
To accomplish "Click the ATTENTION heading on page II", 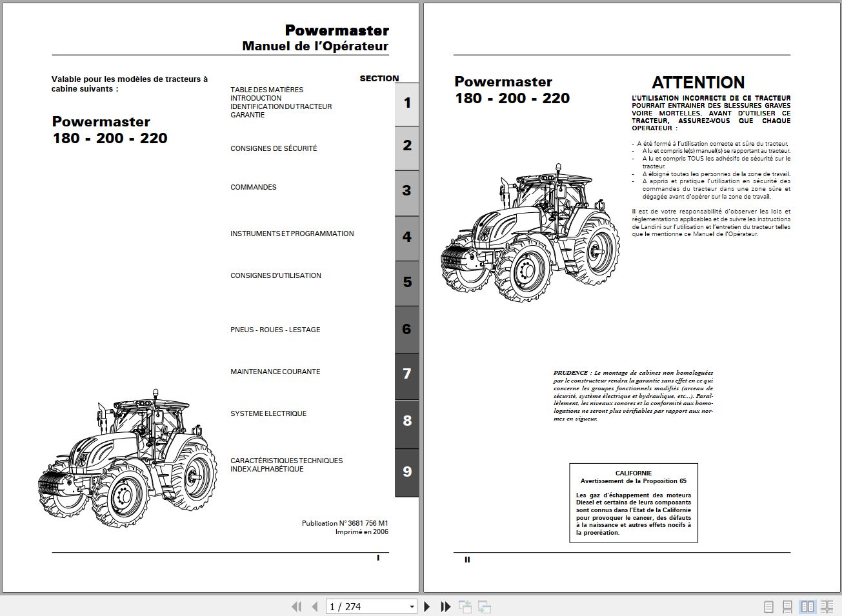I will point(698,83).
